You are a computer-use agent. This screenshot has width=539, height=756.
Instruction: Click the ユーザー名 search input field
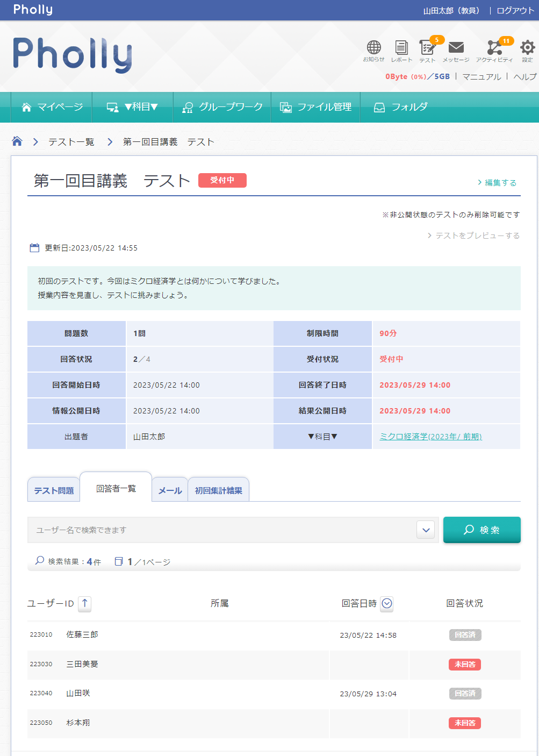coord(221,530)
